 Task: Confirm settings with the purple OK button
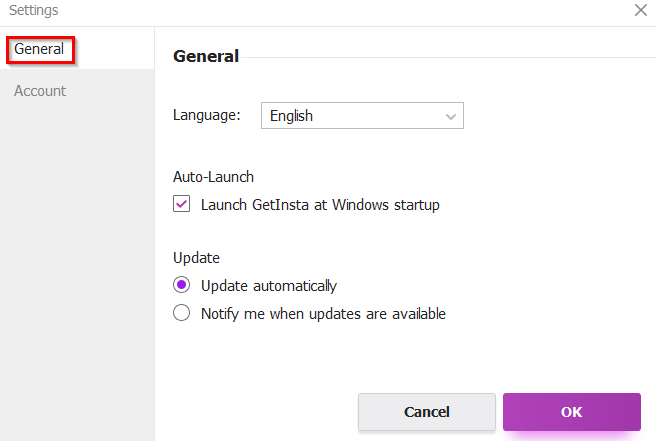[572, 412]
